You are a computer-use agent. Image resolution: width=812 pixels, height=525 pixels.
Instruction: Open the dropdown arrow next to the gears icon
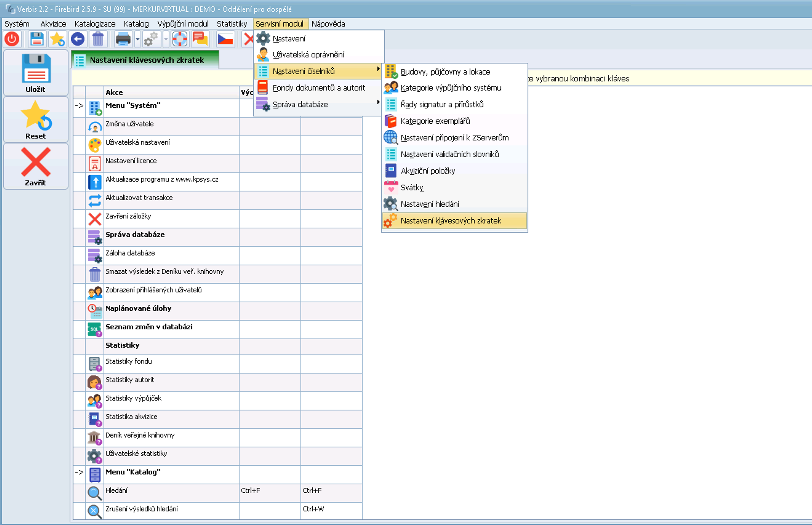pyautogui.click(x=166, y=39)
